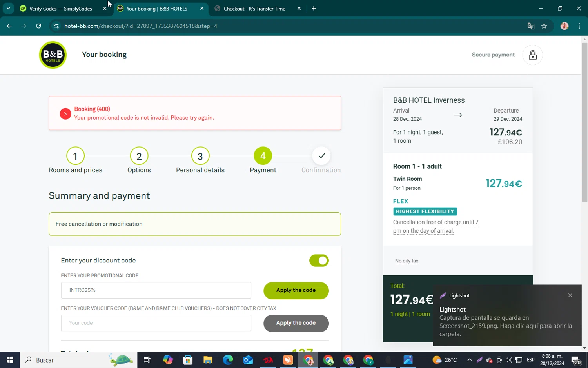Click the red error icon in booking alert

[x=65, y=114]
